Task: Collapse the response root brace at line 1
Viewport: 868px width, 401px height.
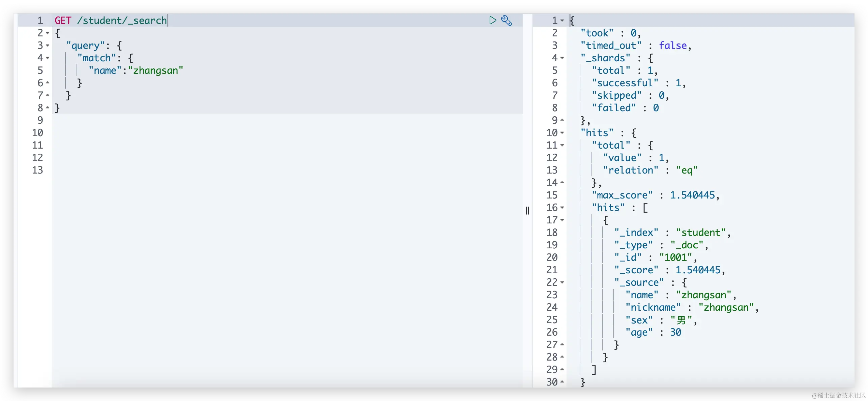Action: pyautogui.click(x=562, y=21)
